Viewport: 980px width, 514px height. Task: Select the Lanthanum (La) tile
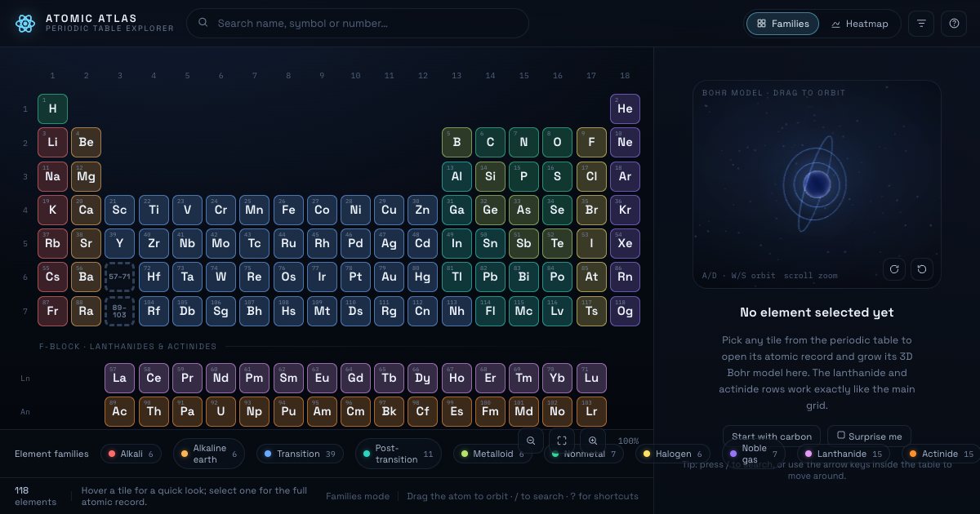click(x=120, y=379)
